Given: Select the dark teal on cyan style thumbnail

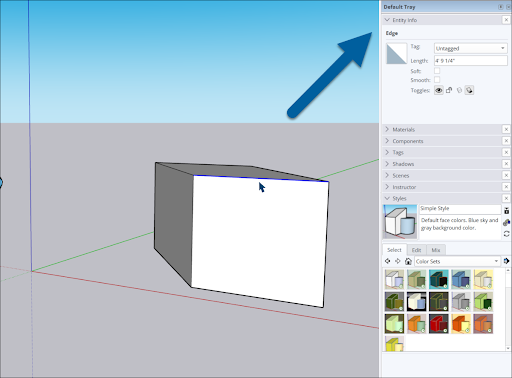Looking at the screenshot, I should tap(439, 279).
